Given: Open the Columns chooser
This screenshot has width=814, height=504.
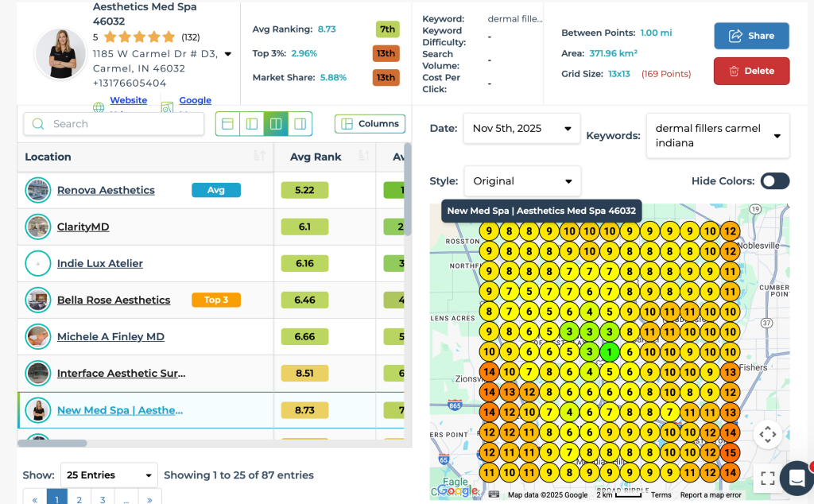Looking at the screenshot, I should (370, 123).
